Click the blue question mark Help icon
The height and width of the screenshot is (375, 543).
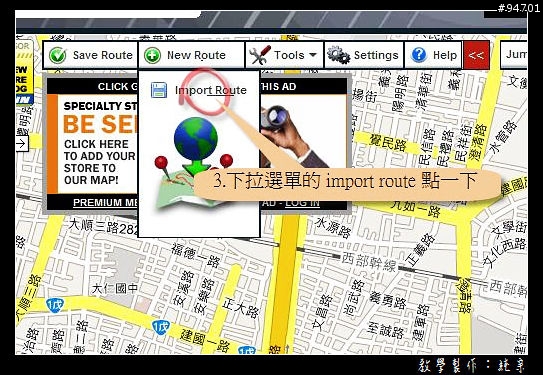pos(419,55)
